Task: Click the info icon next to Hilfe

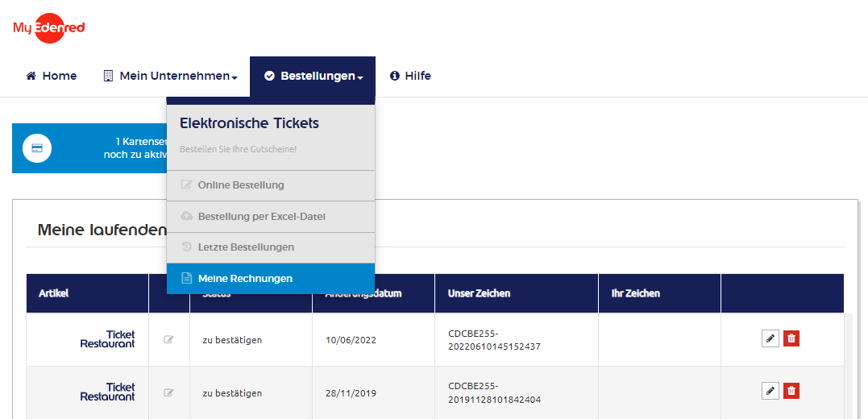Action: coord(395,77)
